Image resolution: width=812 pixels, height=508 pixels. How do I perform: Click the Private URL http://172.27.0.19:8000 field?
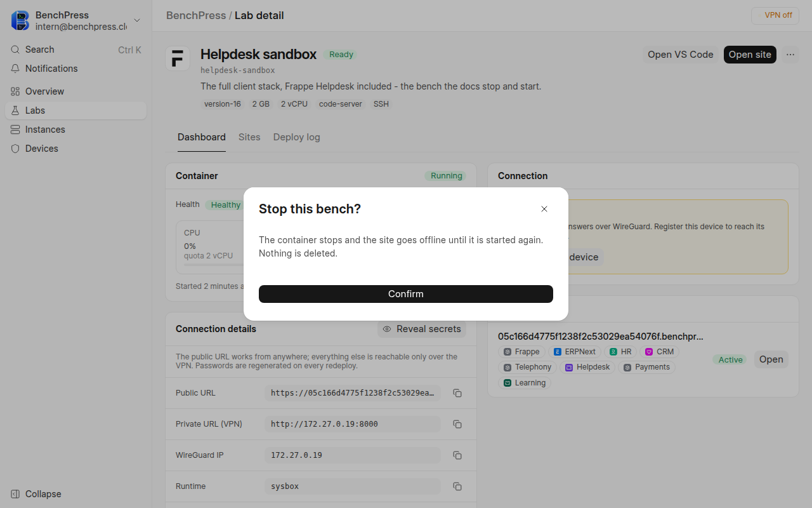(353, 424)
